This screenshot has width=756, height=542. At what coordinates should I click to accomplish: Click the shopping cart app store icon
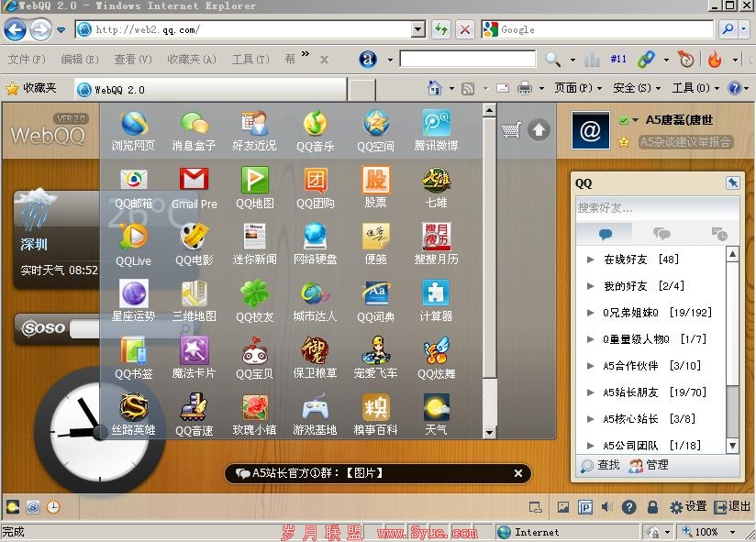(x=511, y=129)
